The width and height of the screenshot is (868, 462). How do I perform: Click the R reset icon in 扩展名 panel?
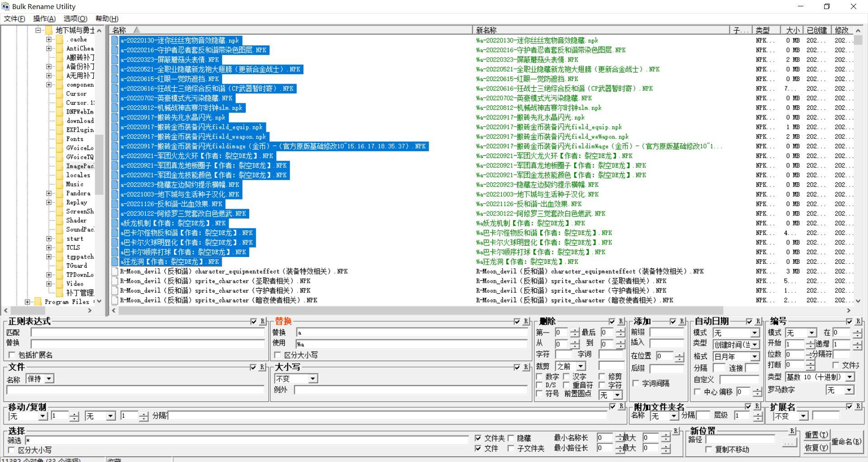click(858, 406)
